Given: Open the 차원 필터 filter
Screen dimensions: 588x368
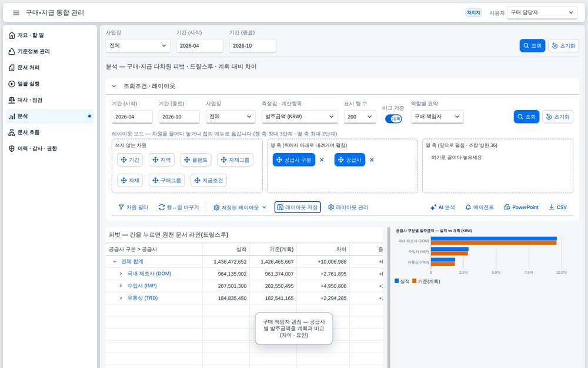Looking at the screenshot, I should [133, 207].
